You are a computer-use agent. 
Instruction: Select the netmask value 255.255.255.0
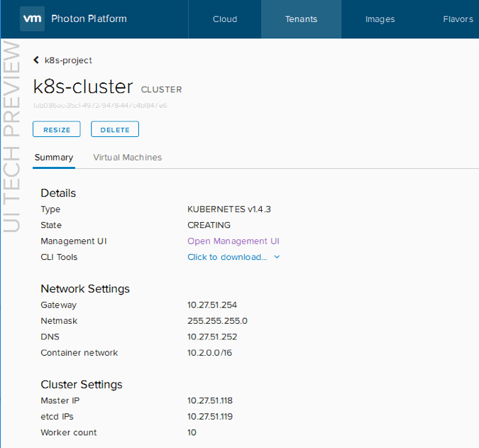click(218, 321)
